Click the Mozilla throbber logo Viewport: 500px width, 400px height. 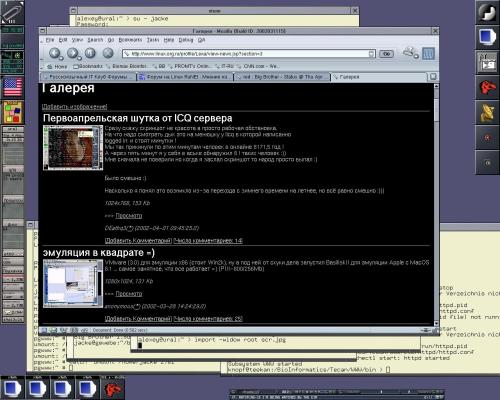pyautogui.click(x=428, y=53)
